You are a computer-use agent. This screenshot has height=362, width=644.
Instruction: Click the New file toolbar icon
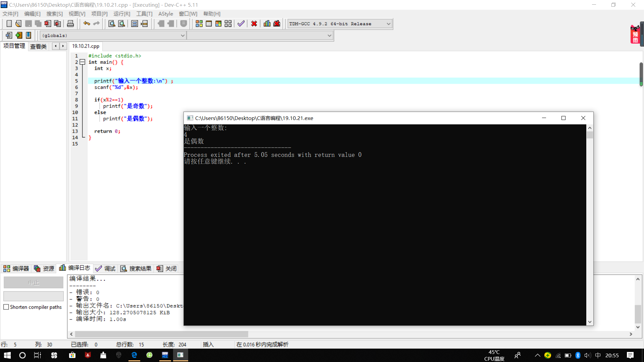9,23
